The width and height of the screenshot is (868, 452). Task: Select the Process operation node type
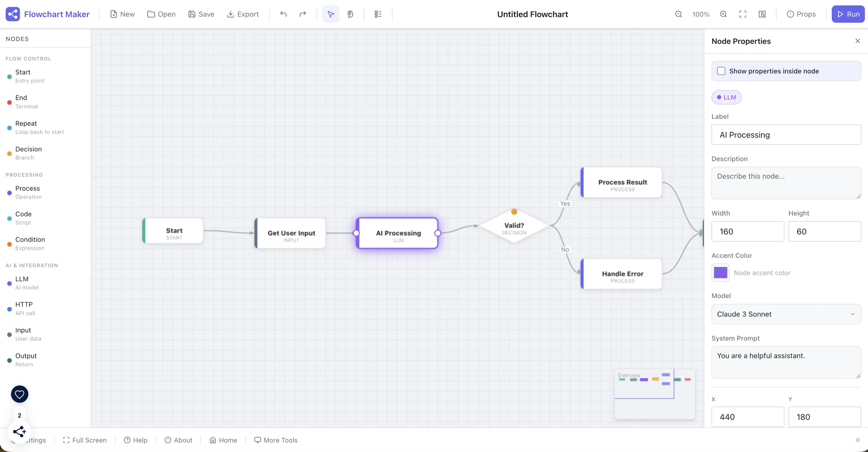tap(45, 192)
